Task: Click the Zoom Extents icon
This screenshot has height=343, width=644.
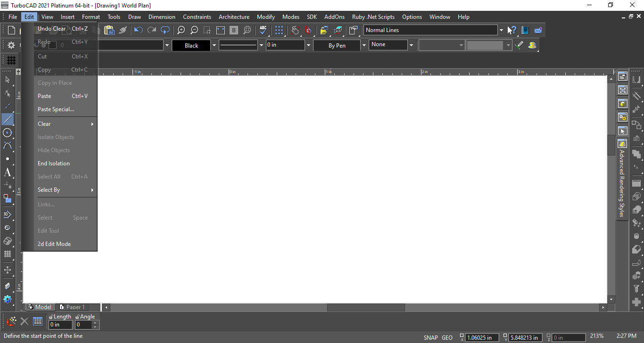Action: [x=221, y=30]
